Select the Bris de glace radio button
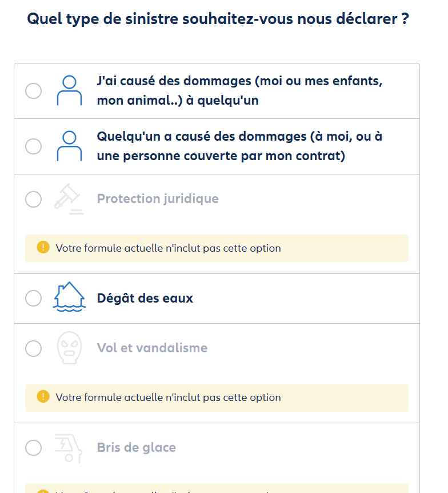The width and height of the screenshot is (448, 493). (x=33, y=448)
